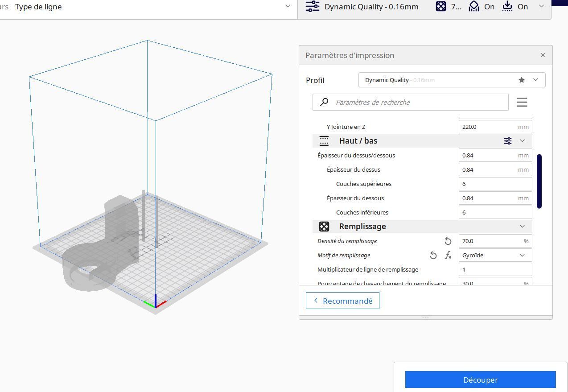
Task: Click the Couches supérieures label
Action: (x=364, y=184)
